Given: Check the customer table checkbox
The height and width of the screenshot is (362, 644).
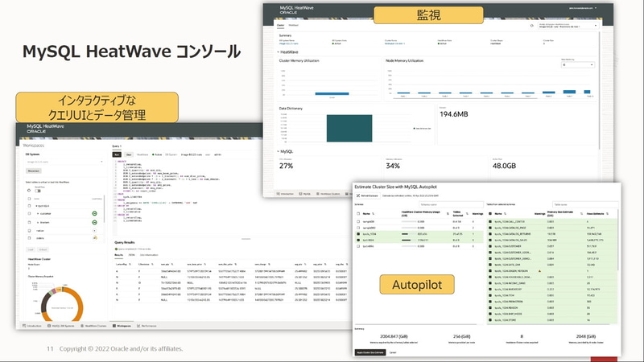Looking at the screenshot, I should (29, 213).
